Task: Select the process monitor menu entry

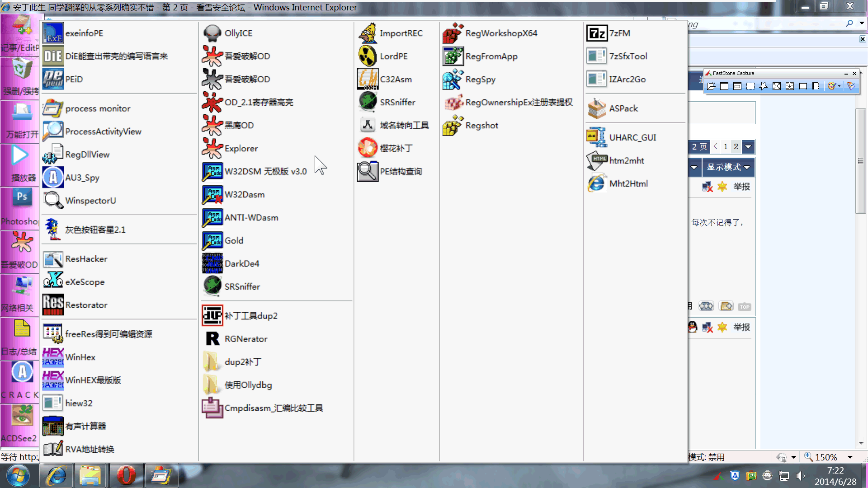Action: [x=97, y=108]
